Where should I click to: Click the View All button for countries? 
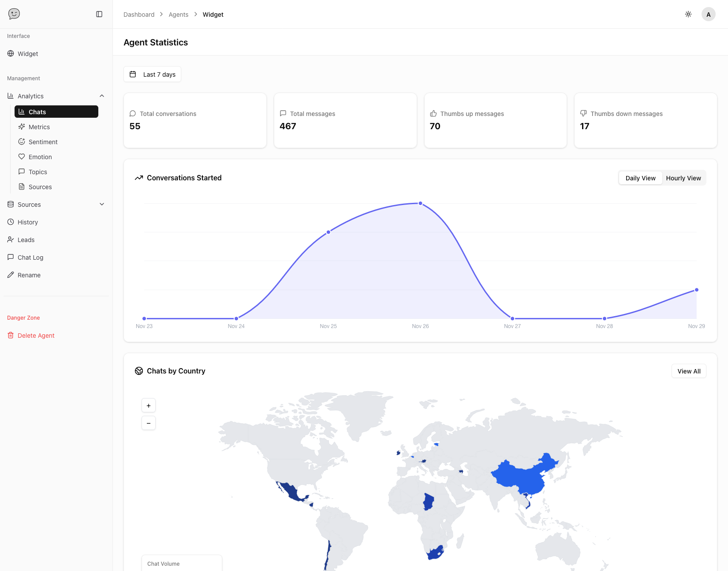688,371
